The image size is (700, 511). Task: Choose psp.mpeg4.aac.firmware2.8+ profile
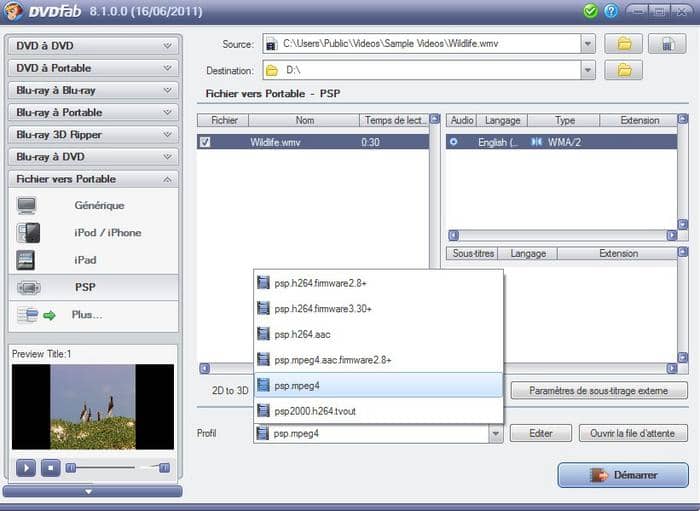[379, 360]
